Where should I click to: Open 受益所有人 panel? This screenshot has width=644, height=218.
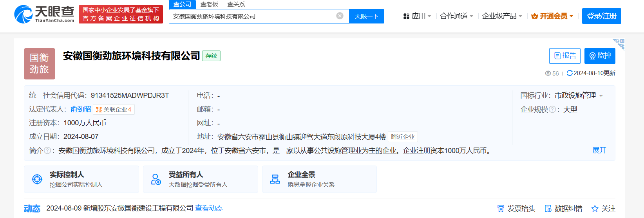click(200, 179)
